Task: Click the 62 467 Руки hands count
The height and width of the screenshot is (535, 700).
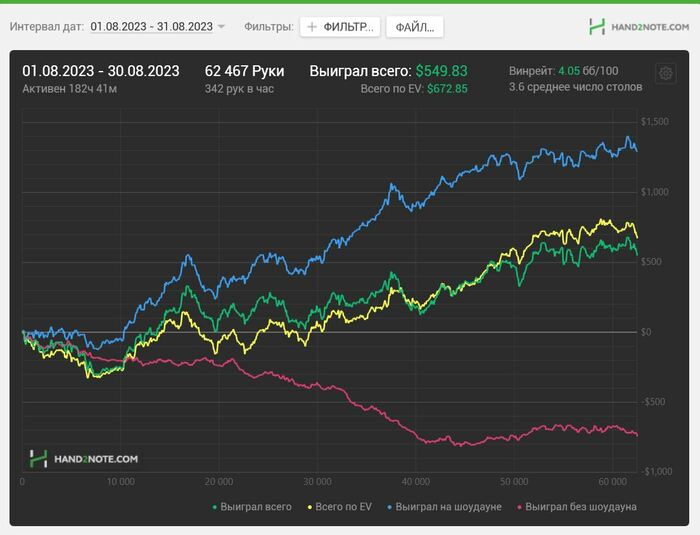Action: point(244,71)
